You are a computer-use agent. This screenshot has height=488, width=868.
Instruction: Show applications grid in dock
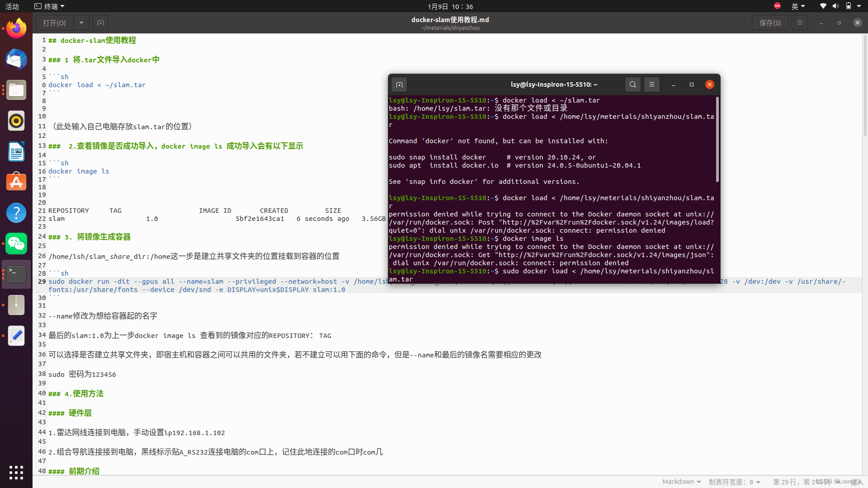[16, 472]
